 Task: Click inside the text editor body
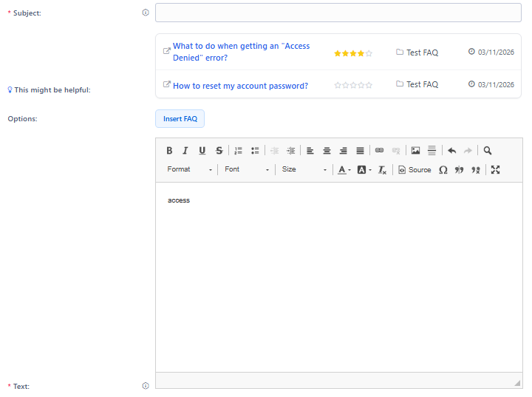pyautogui.click(x=339, y=277)
